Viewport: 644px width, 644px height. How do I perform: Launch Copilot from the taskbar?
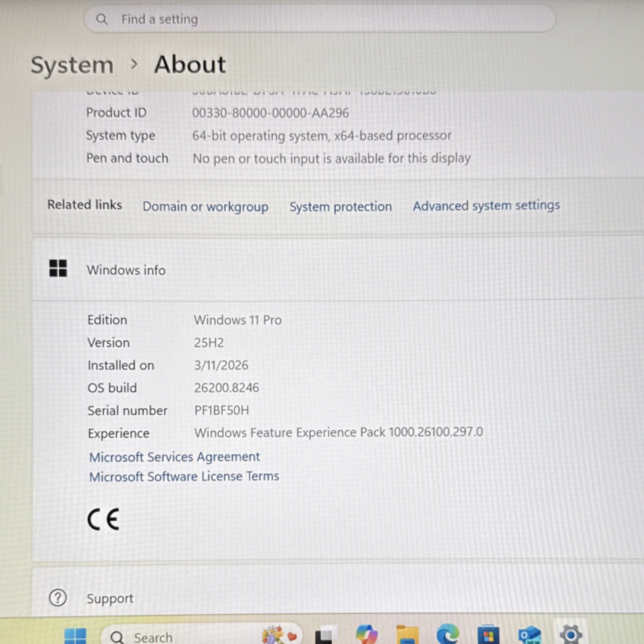(367, 635)
